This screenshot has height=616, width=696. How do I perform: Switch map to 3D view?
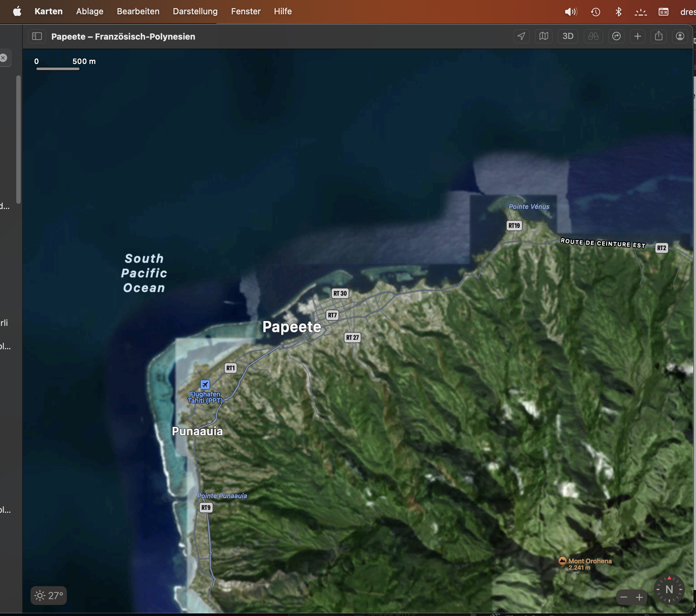568,36
